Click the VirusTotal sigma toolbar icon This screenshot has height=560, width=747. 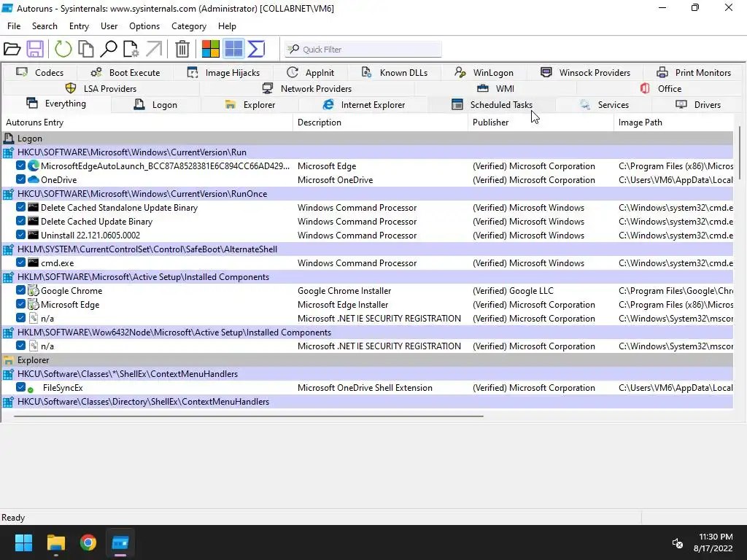pyautogui.click(x=256, y=49)
